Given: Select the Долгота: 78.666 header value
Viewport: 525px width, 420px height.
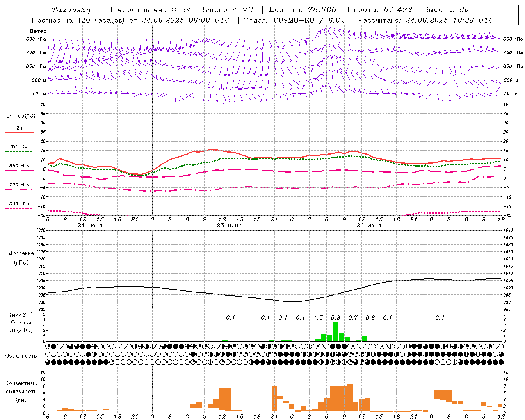Looking at the screenshot, I should [x=302, y=10].
